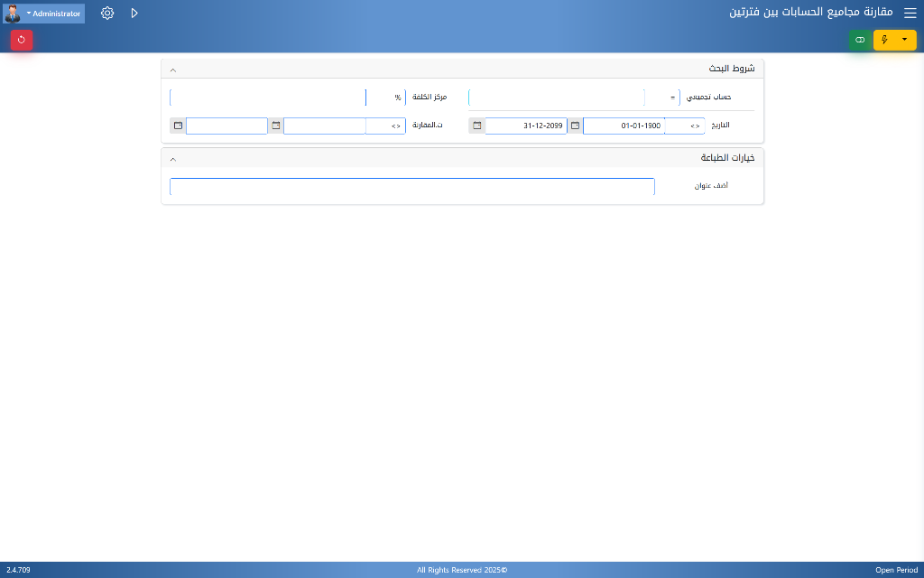Open the hamburger main menu
Viewport: 924px width, 578px height.
(x=910, y=14)
